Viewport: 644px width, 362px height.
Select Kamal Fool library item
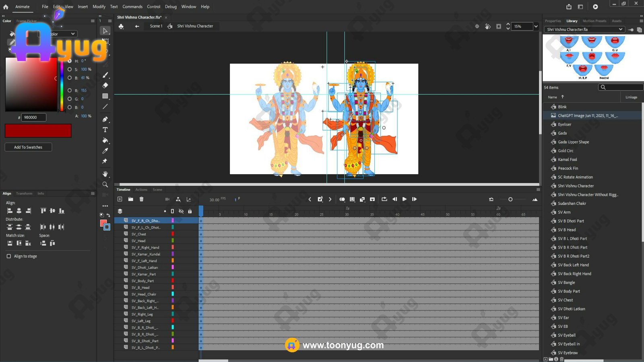[568, 160]
